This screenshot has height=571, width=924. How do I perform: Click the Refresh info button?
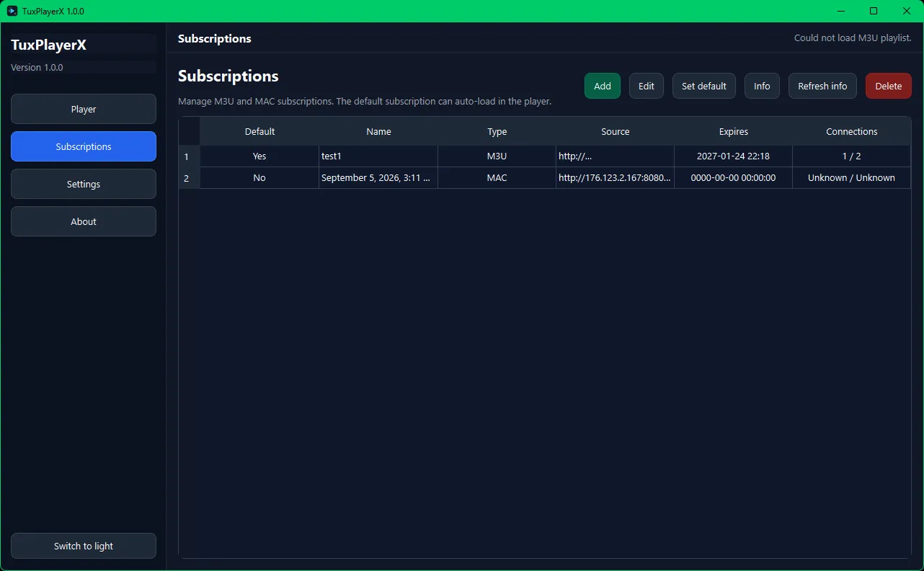(822, 86)
